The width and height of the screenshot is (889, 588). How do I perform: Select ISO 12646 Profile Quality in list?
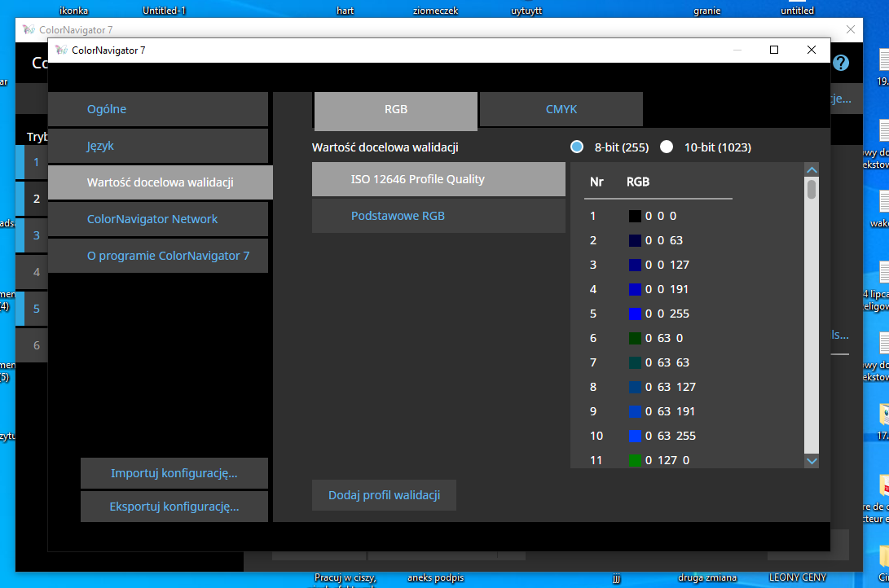[x=438, y=179]
